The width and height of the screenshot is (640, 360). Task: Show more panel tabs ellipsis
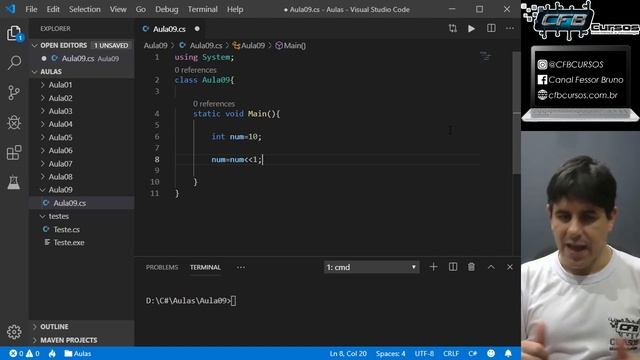pos(241,267)
